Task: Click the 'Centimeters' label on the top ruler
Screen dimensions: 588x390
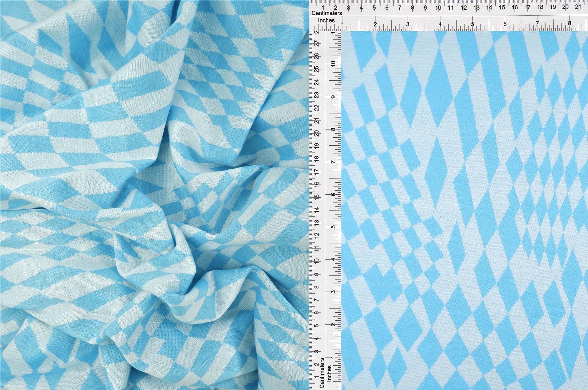Action: [x=327, y=13]
